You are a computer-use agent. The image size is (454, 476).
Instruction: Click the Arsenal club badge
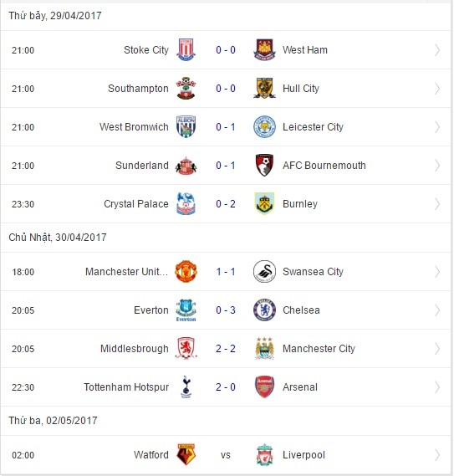264,386
